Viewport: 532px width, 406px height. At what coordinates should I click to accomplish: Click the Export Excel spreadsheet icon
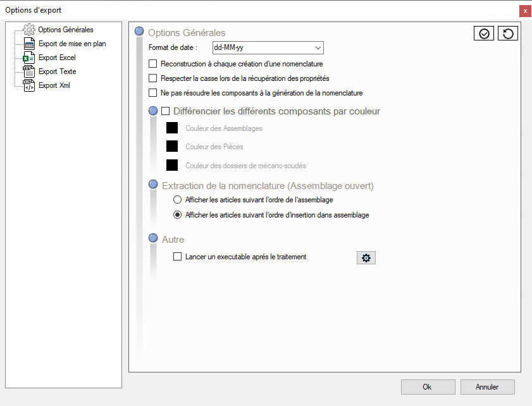(x=29, y=58)
